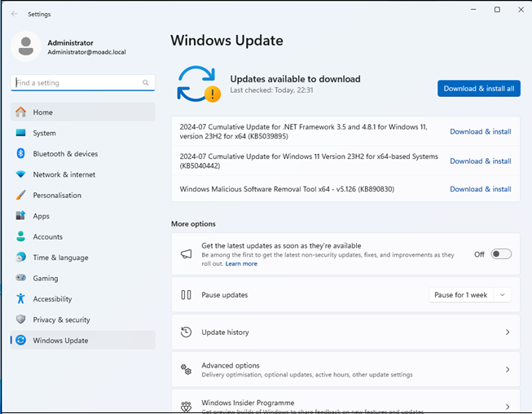Click the large update sync status icon

tap(199, 84)
